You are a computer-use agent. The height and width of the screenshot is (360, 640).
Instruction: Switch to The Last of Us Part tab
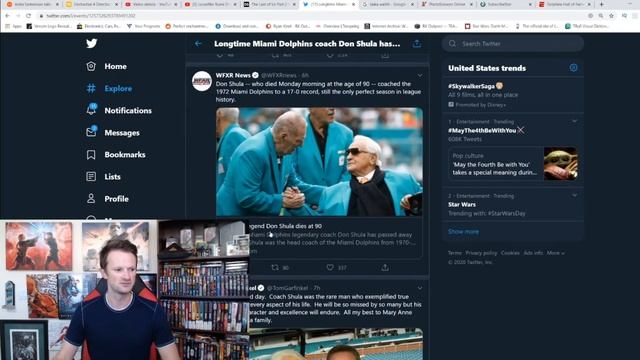[x=270, y=4]
